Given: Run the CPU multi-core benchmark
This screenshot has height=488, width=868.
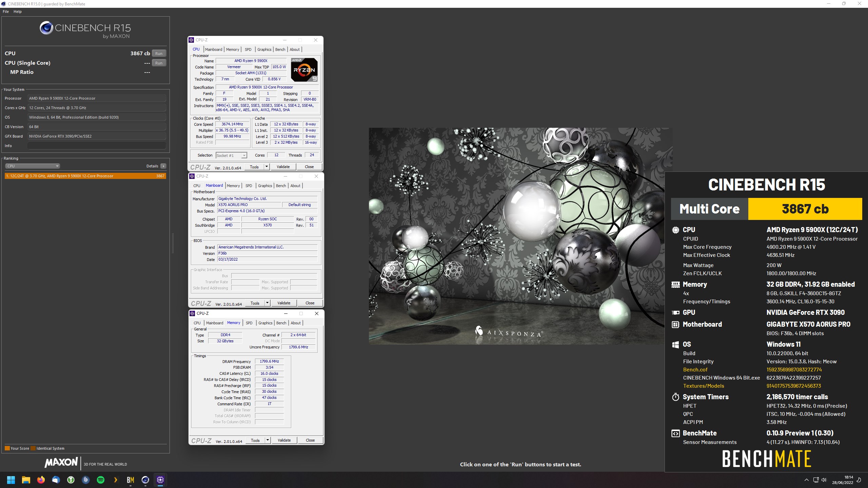Looking at the screenshot, I should click(x=159, y=54).
